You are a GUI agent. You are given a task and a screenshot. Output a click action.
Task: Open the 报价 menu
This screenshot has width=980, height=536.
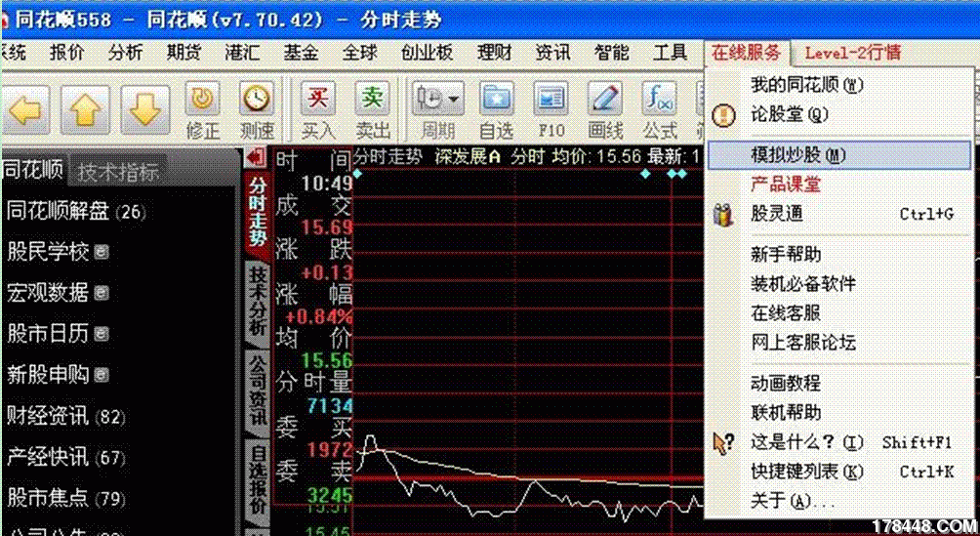tap(67, 53)
